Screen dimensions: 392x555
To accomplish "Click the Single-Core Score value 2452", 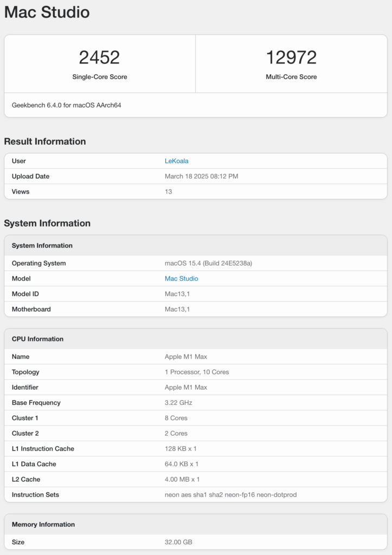I will [x=99, y=57].
